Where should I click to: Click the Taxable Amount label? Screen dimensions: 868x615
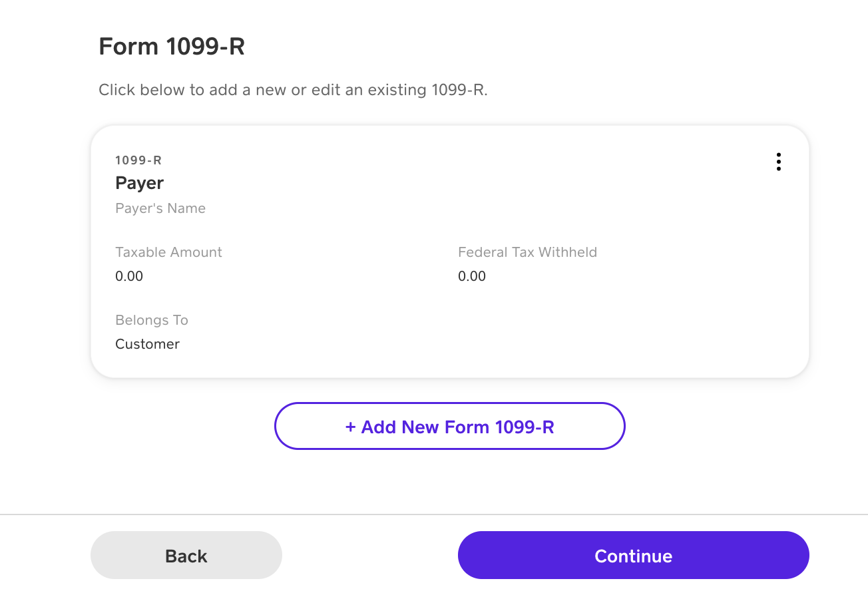(x=168, y=252)
